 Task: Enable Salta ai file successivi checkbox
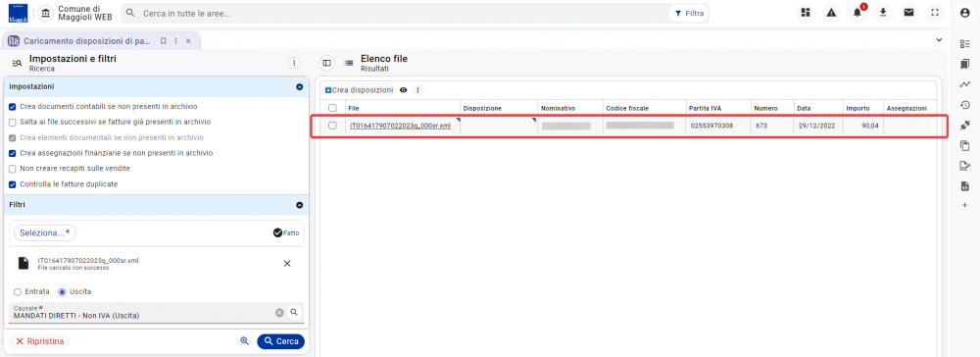[12, 122]
